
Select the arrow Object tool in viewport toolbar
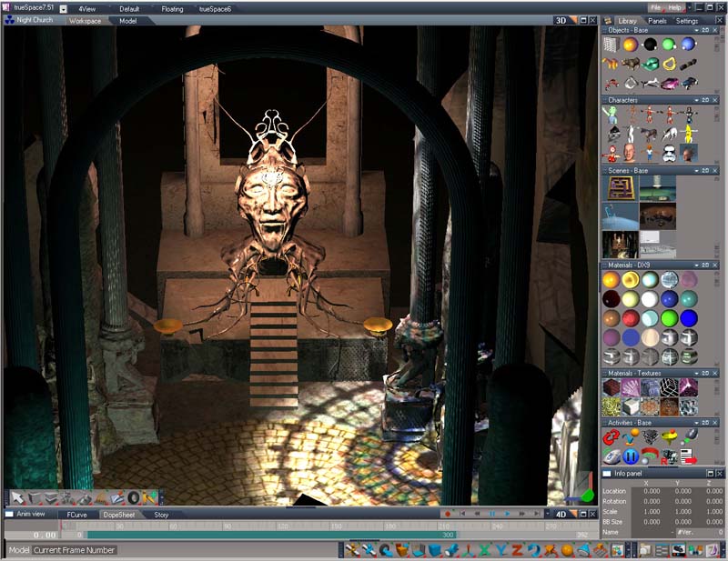(x=17, y=498)
